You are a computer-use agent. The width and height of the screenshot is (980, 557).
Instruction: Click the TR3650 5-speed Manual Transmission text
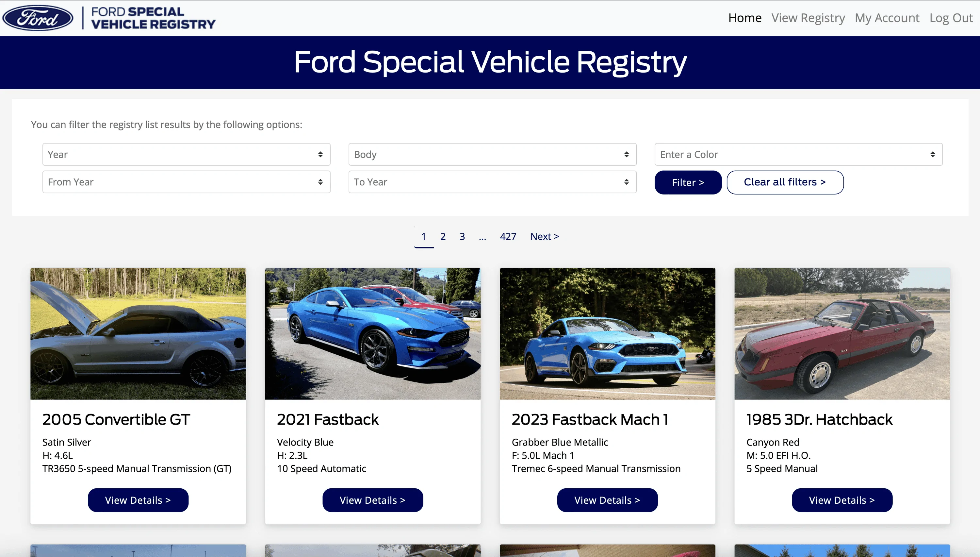[137, 469]
